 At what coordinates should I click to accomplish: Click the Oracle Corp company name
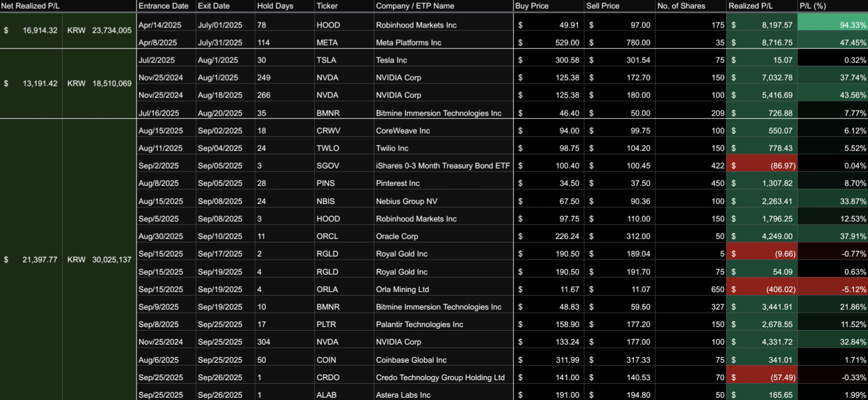397,236
